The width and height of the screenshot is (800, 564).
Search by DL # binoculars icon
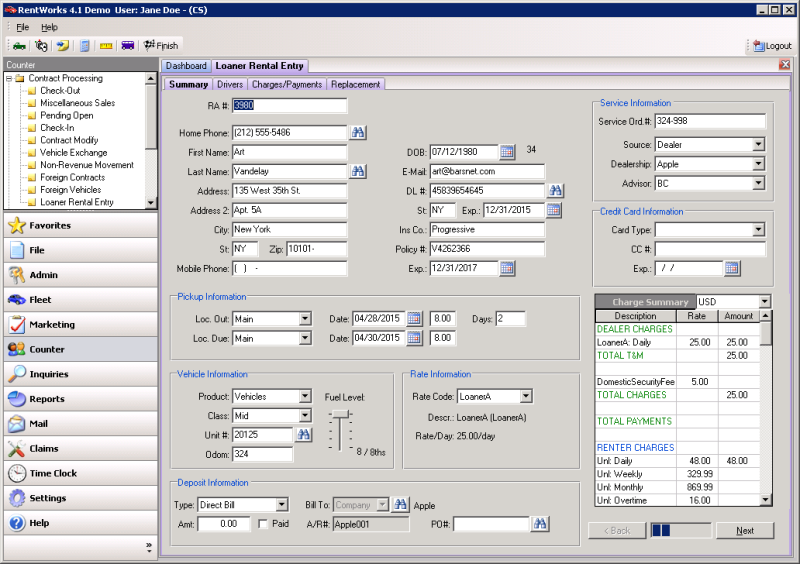tap(556, 191)
